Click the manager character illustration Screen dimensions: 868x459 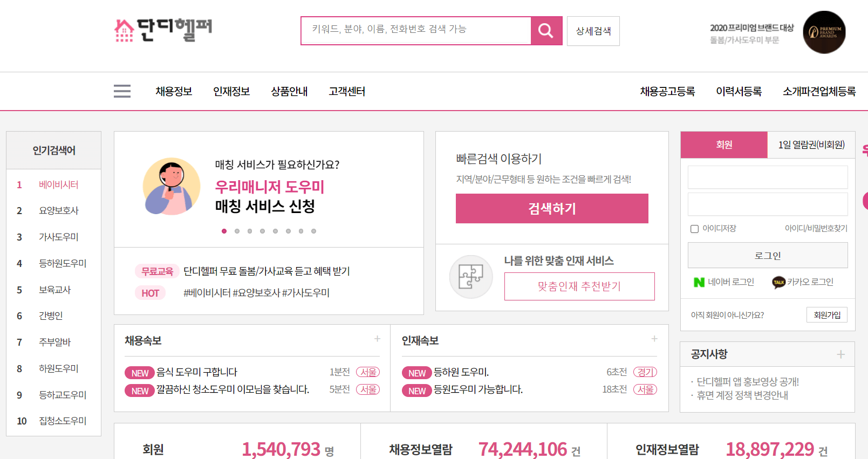coord(171,187)
